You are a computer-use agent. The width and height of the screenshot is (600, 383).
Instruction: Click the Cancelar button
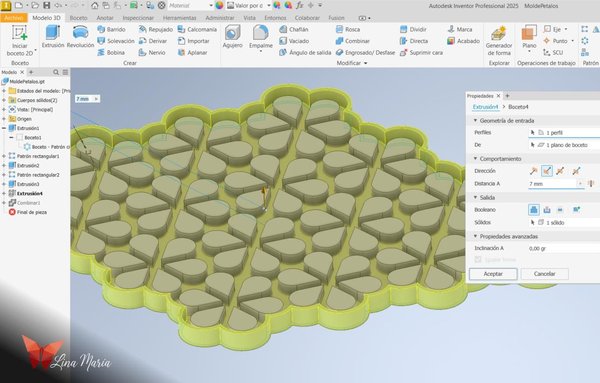pos(545,274)
